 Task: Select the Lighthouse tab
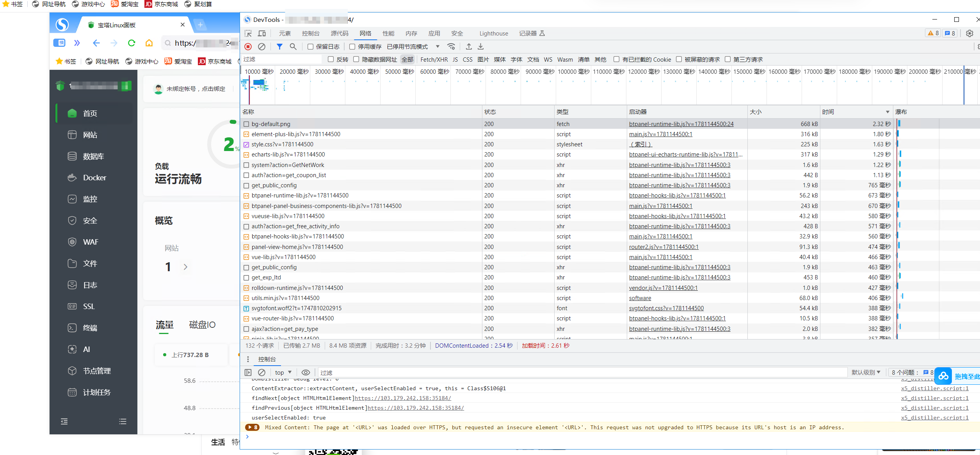tap(494, 34)
